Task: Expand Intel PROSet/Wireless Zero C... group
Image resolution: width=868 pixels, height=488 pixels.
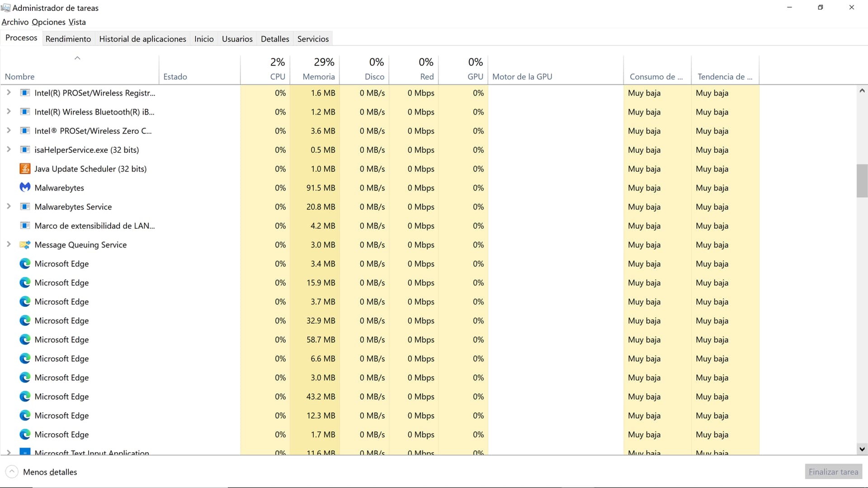Action: tap(9, 131)
